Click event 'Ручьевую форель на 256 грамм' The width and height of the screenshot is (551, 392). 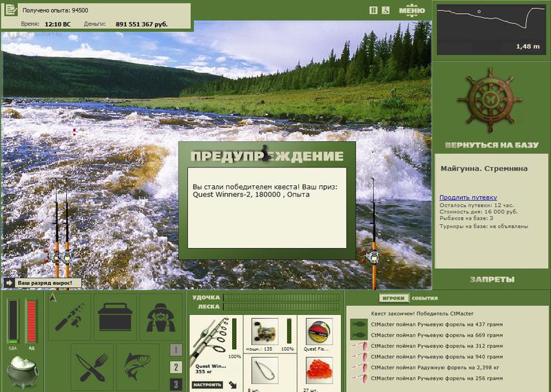click(x=437, y=379)
